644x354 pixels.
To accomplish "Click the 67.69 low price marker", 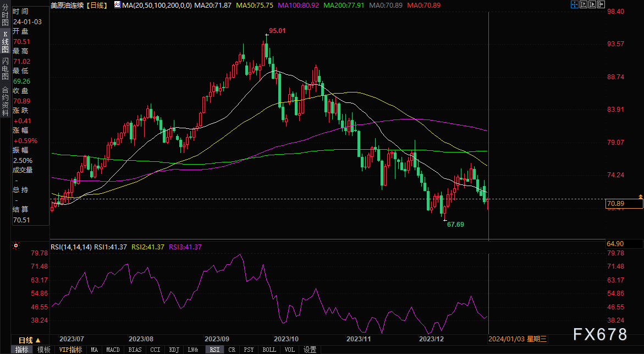I will pos(455,225).
